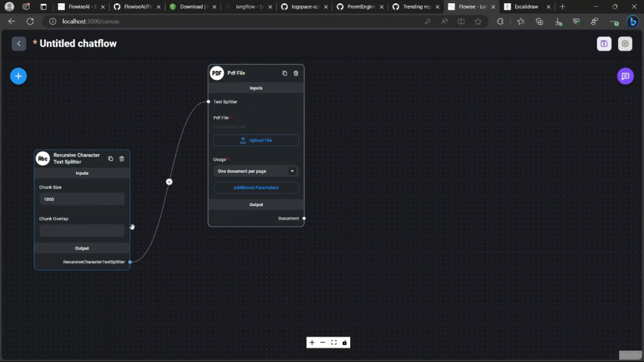644x362 pixels.
Task: Delete the Recursive Character Text Splitter node
Action: 122,158
